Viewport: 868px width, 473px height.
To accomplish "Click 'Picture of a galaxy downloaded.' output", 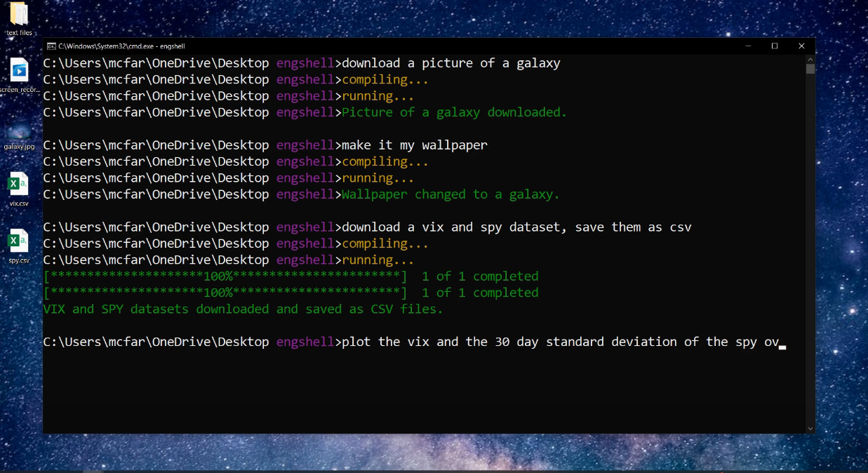I will coord(454,112).
